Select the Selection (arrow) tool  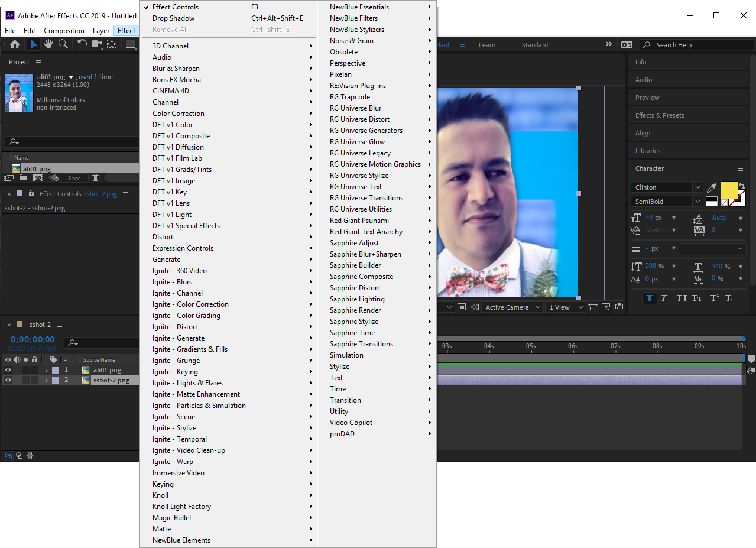coord(34,44)
